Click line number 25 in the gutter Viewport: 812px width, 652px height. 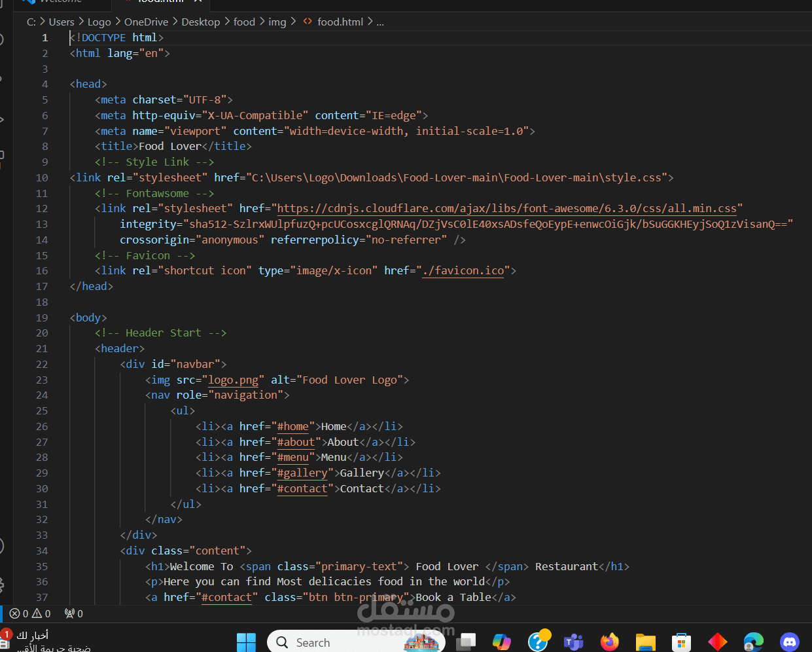pos(42,410)
